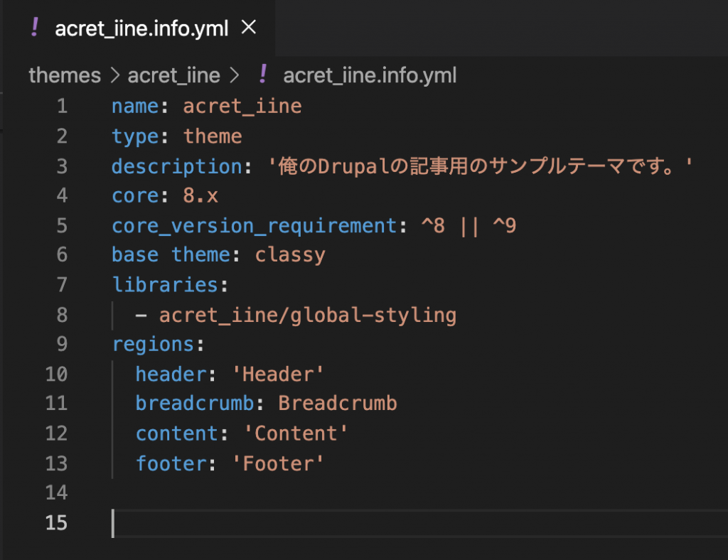The width and height of the screenshot is (728, 560).
Task: Click the value '8.x'
Action: (x=200, y=195)
